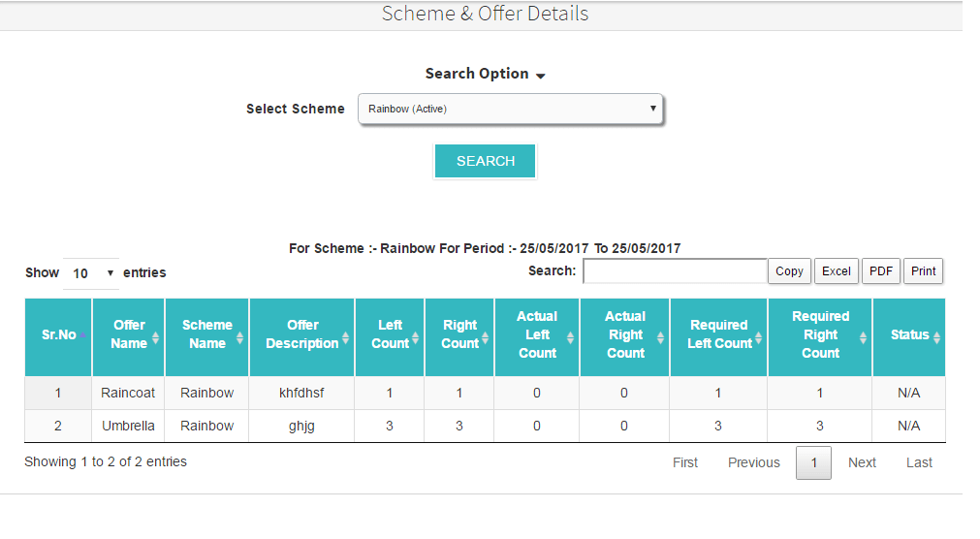This screenshot has height=539, width=980.
Task: Change the Show entries count dropdown
Action: [91, 273]
